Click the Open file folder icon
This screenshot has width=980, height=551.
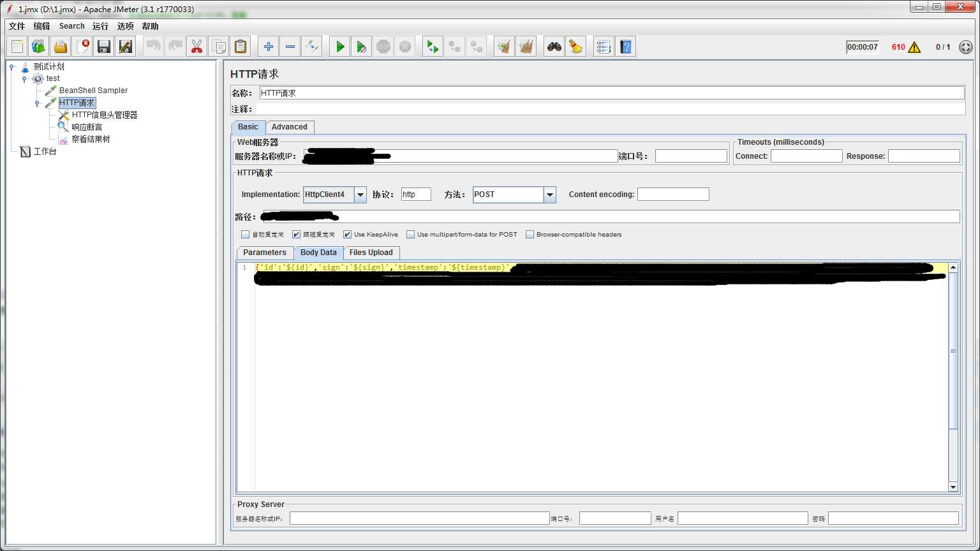click(61, 47)
